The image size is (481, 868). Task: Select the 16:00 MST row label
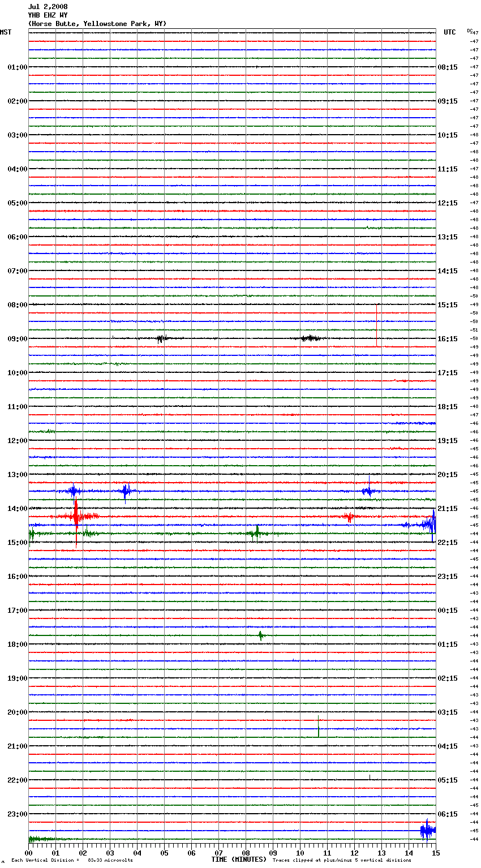coord(18,577)
